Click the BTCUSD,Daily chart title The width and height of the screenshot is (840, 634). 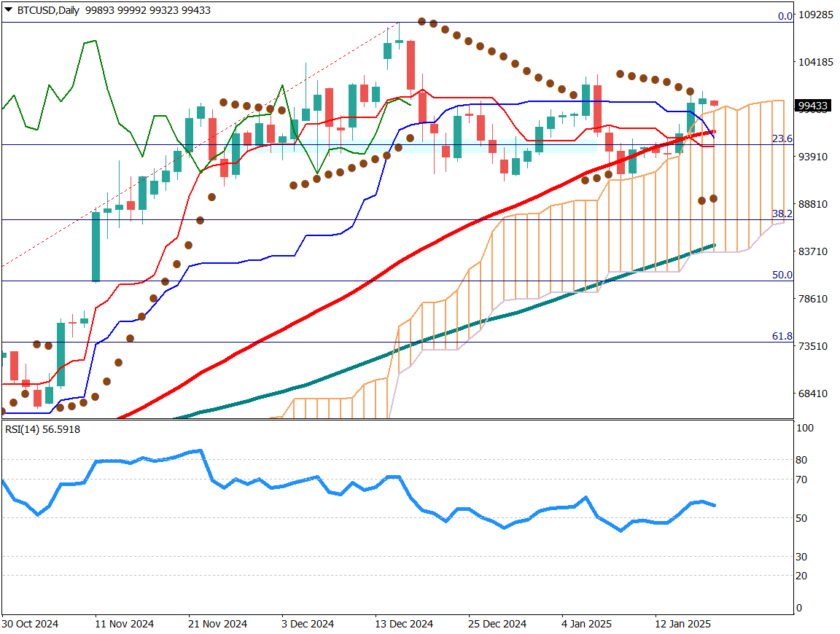pos(47,10)
